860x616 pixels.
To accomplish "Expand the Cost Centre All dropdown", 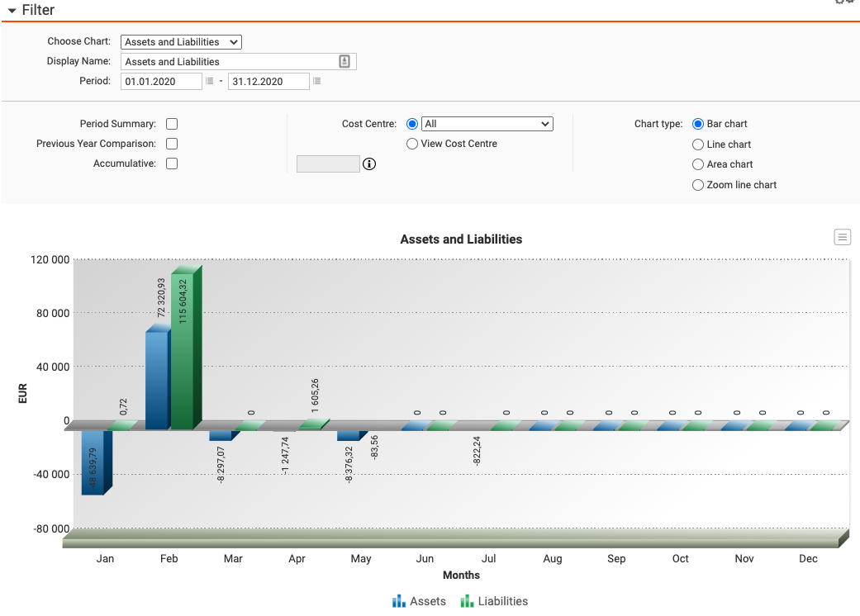I will click(487, 124).
